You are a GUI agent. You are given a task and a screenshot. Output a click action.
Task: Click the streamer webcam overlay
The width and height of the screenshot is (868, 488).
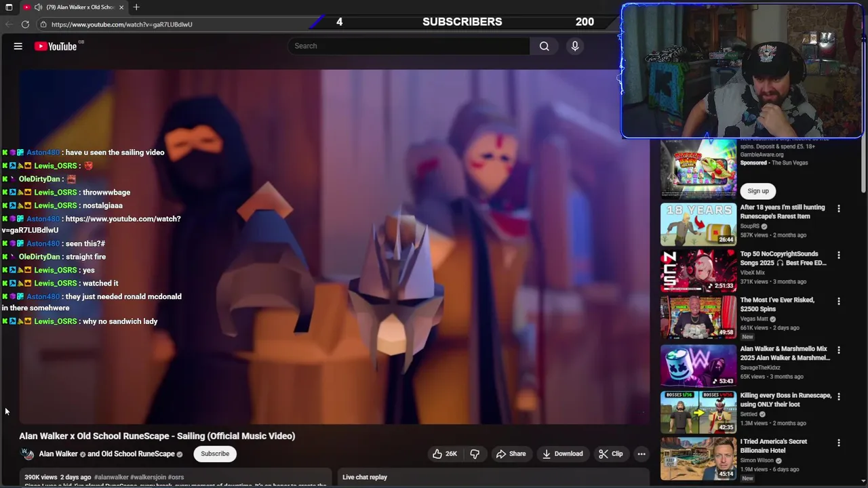[742, 71]
